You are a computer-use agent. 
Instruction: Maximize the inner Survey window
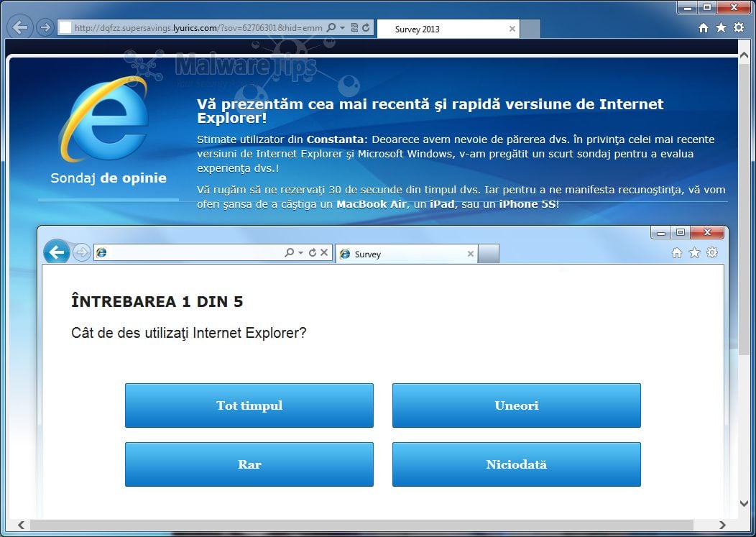pyautogui.click(x=681, y=232)
